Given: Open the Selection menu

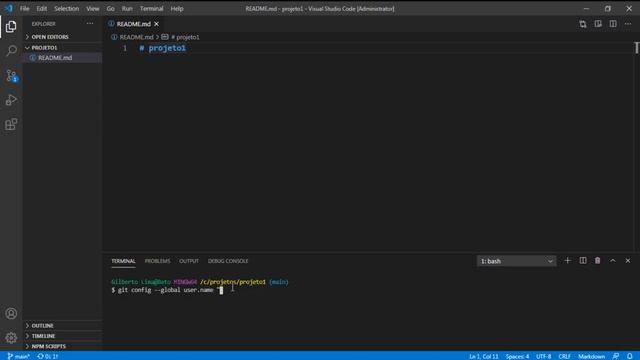Looking at the screenshot, I should [67, 9].
